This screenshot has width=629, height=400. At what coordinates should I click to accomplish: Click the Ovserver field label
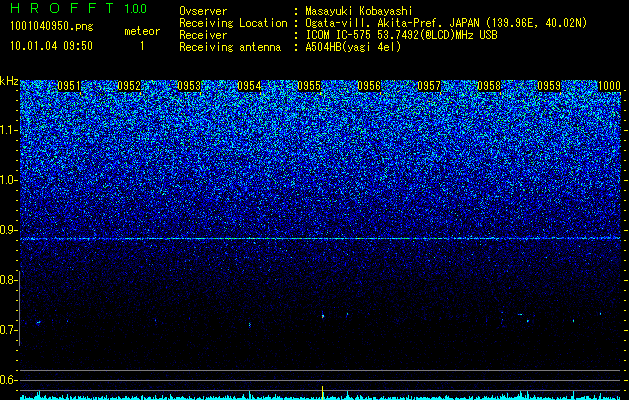tap(203, 11)
